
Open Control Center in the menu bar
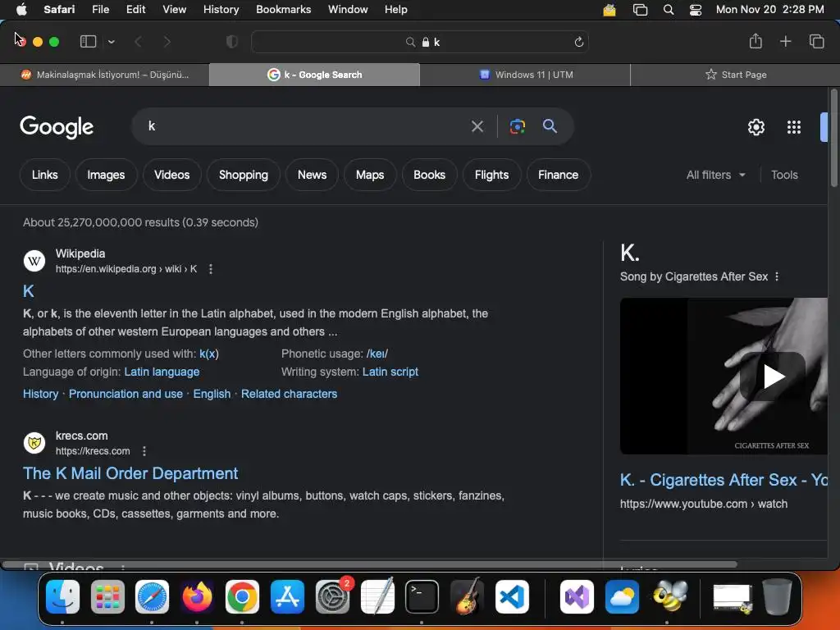(x=696, y=10)
